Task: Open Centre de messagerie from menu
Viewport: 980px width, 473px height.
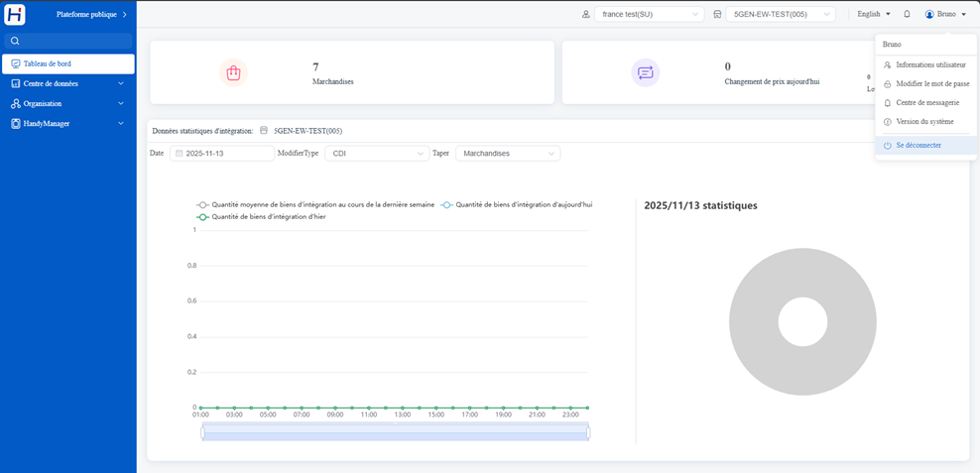Action: pos(926,102)
